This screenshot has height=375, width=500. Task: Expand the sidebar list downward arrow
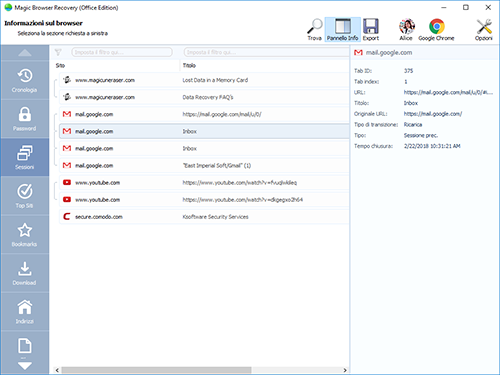[25, 366]
